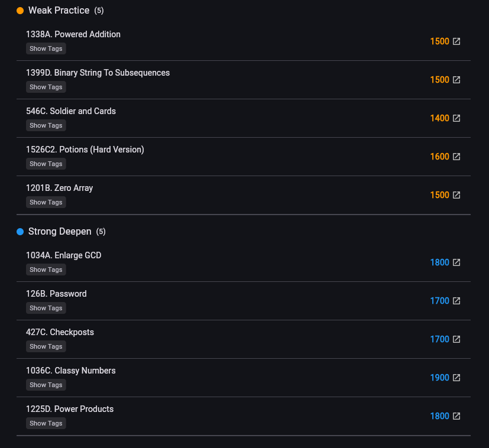Image resolution: width=489 pixels, height=448 pixels.
Task: Expand tags for 1225D Power Products
Action: (x=46, y=423)
